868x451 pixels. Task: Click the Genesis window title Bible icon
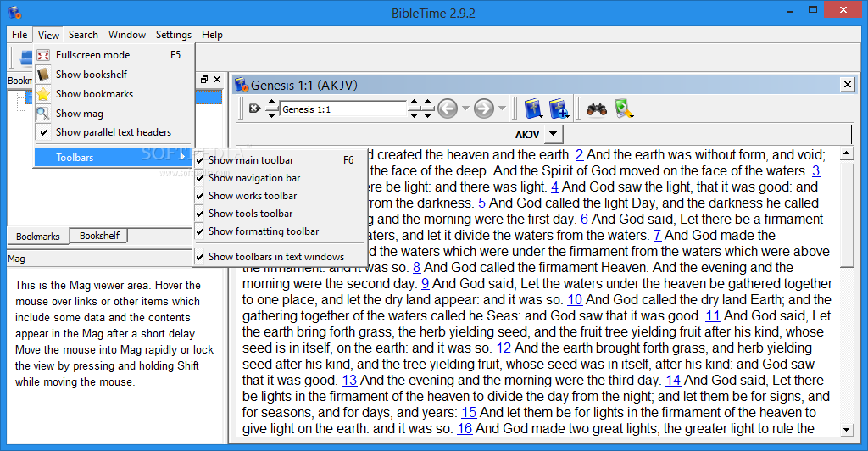(x=241, y=85)
